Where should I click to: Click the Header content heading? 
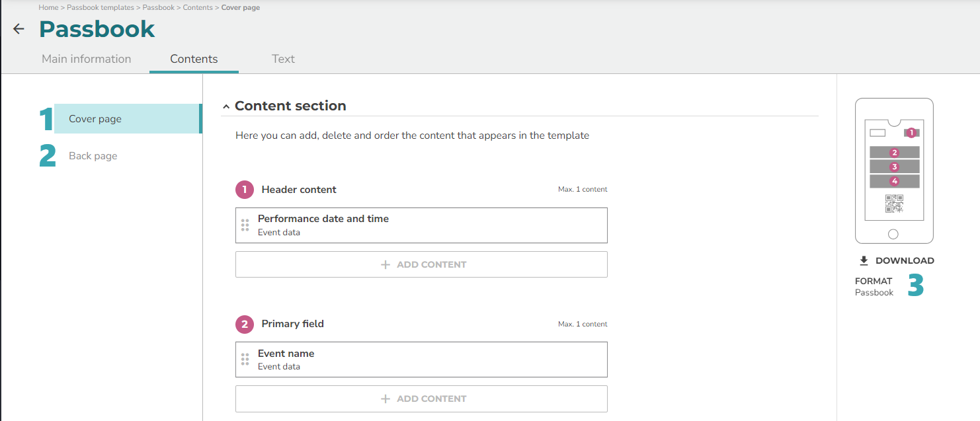coord(299,190)
